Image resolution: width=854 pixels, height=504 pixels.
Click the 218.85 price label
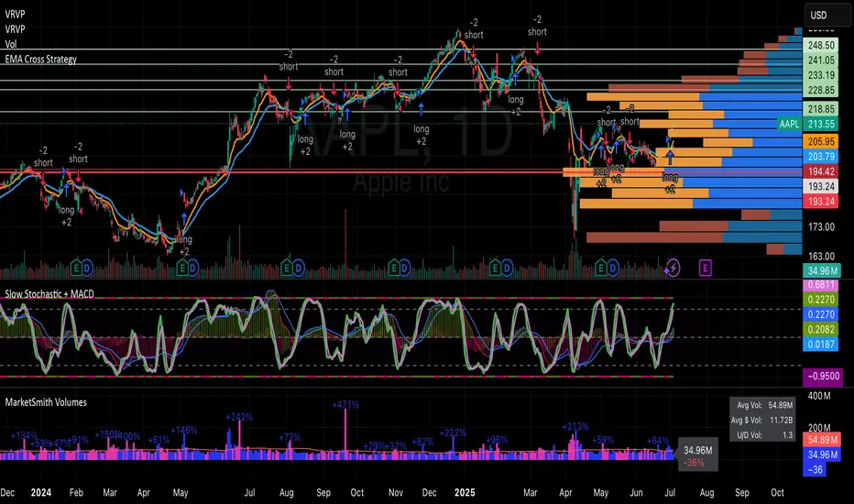[x=821, y=109]
